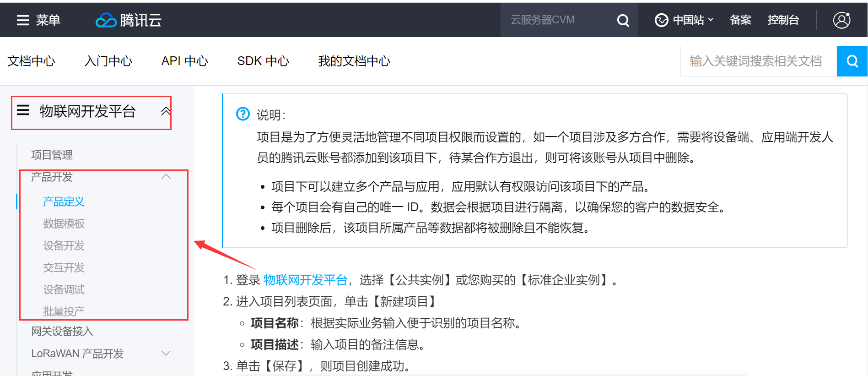The width and height of the screenshot is (868, 376).
Task: Expand the LoRaWAN 产品开发 section
Action: click(166, 353)
